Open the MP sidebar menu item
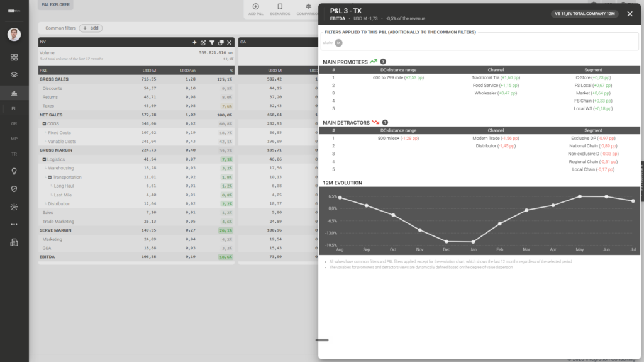 click(14, 139)
